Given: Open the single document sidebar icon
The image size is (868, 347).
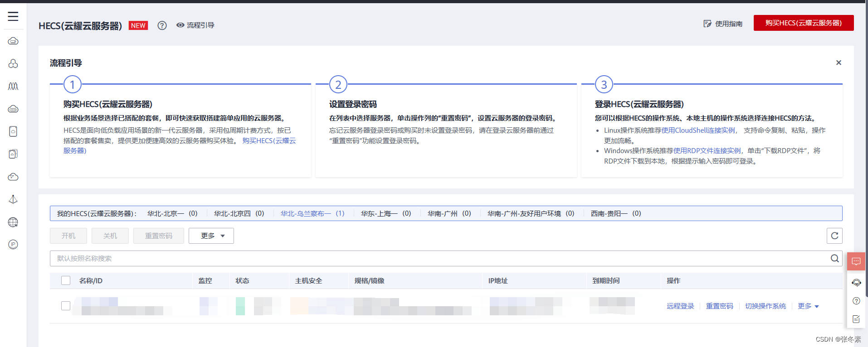Looking at the screenshot, I should pos(13,131).
